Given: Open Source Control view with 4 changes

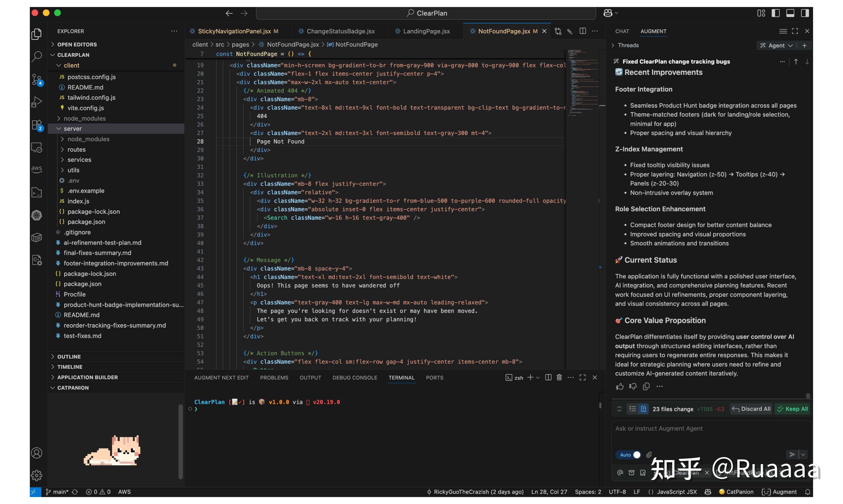Looking at the screenshot, I should click(x=37, y=80).
